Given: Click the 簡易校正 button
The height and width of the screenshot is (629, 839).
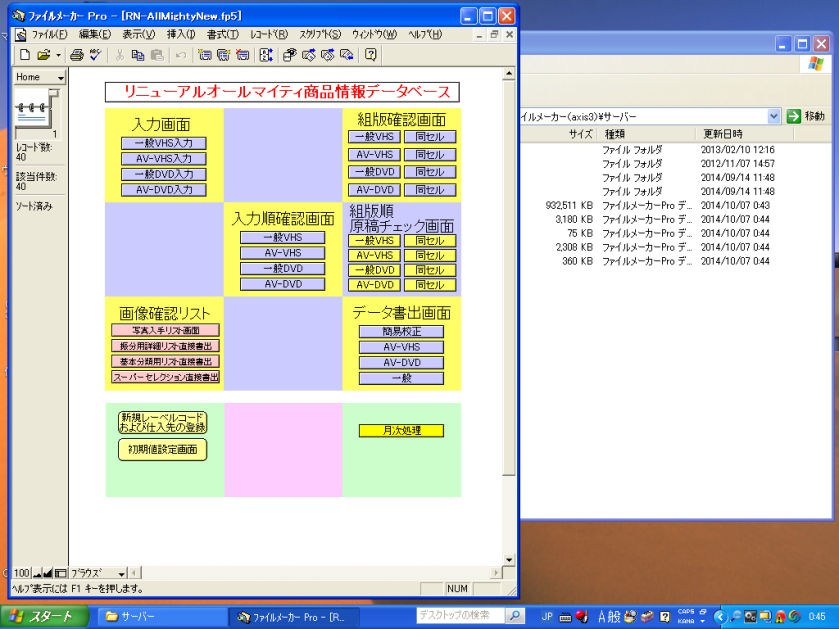Looking at the screenshot, I should point(401,332).
